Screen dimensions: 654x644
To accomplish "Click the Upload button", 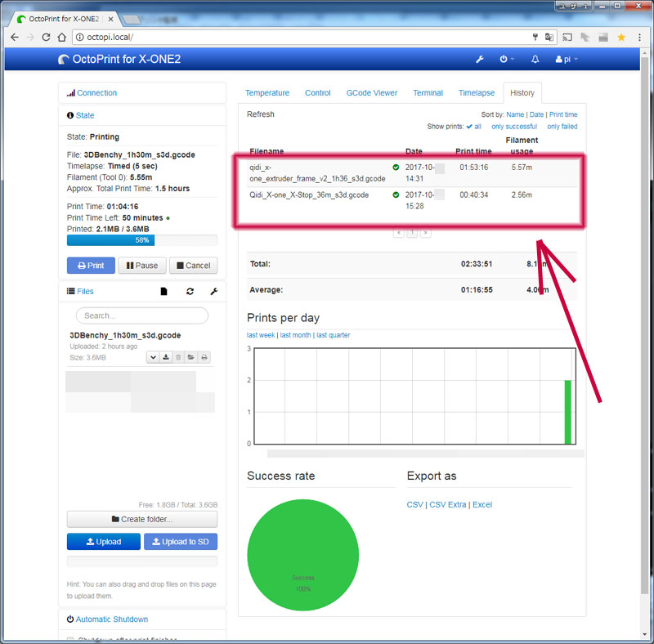I will coord(104,542).
